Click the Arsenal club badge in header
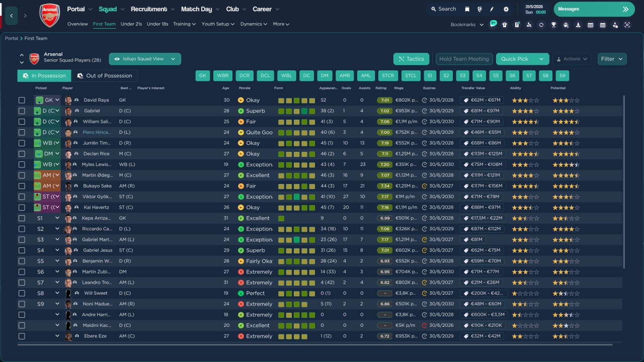Screen dimensions: 644x362 point(49,16)
